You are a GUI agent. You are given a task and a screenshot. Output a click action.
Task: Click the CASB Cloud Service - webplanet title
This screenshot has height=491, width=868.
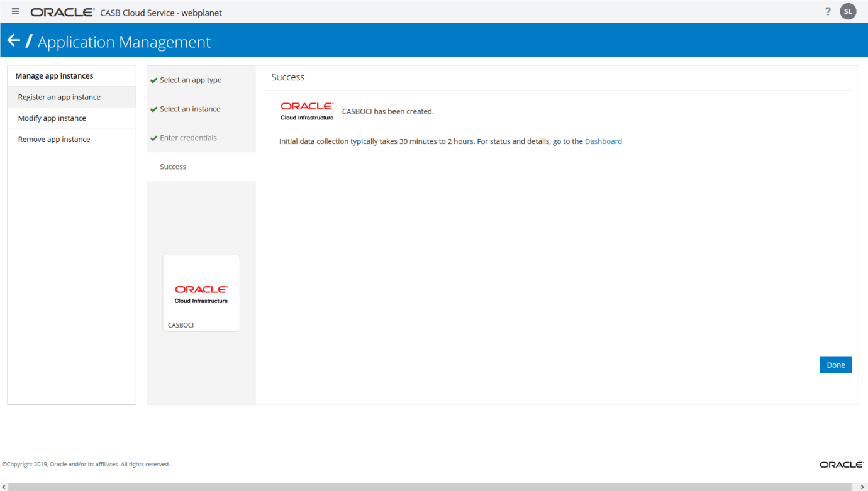[x=161, y=13]
